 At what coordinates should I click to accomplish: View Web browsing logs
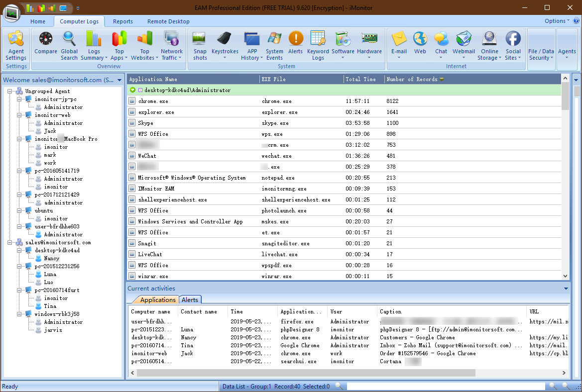pos(420,43)
